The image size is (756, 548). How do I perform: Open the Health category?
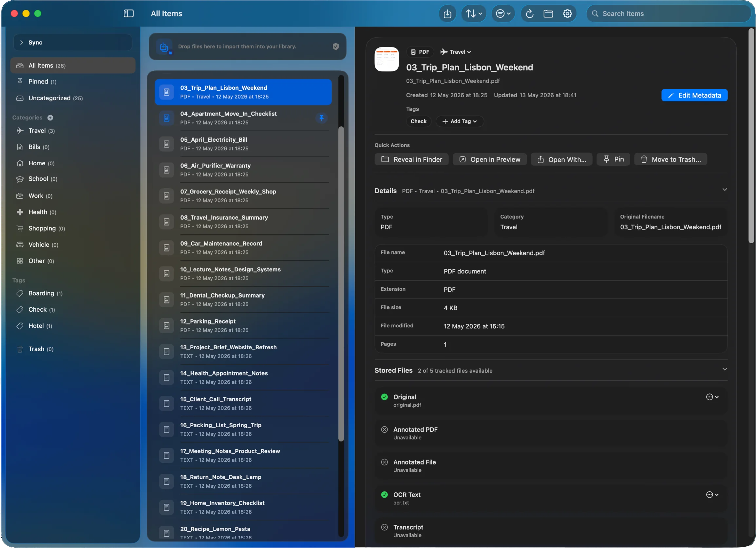coord(73,212)
